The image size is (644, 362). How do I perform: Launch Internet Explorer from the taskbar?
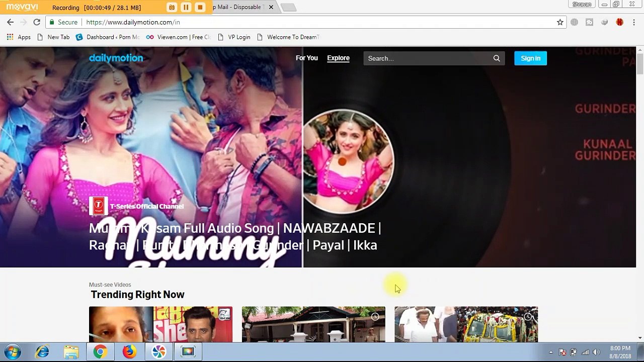tap(42, 352)
